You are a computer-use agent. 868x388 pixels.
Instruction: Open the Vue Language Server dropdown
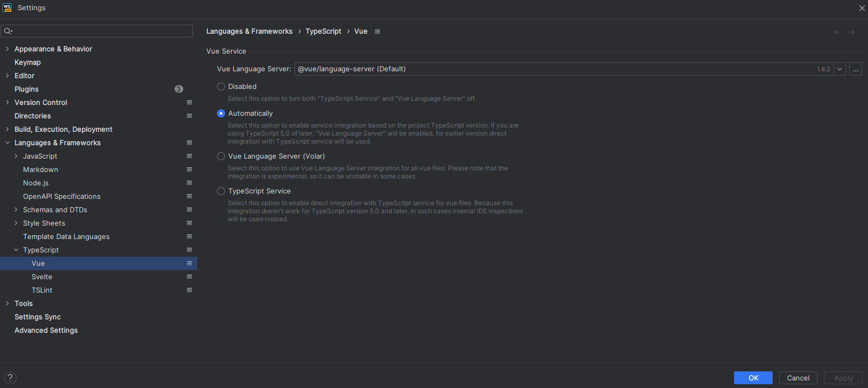coord(840,69)
